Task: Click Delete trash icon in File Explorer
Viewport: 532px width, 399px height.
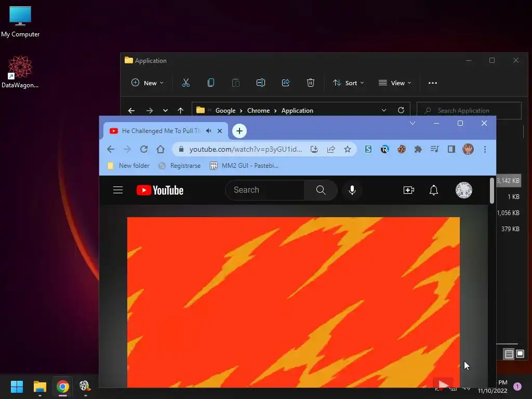Action: (311, 83)
